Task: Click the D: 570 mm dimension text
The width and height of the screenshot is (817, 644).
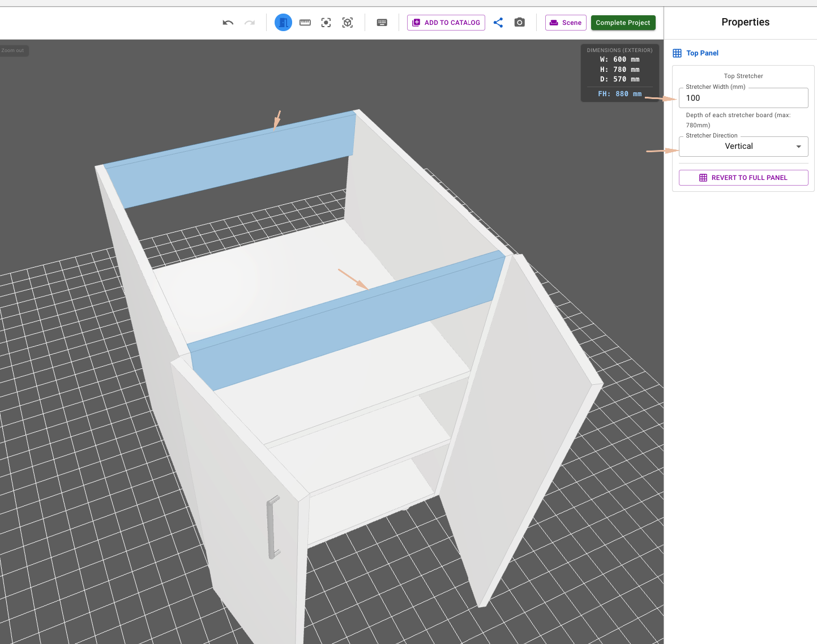Action: tap(620, 79)
